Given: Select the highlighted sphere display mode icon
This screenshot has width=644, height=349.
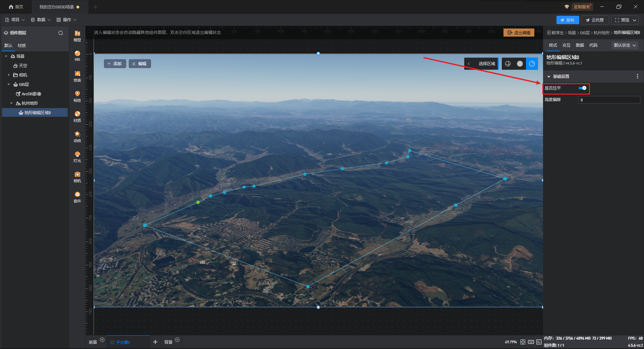Looking at the screenshot, I should pyautogui.click(x=532, y=64).
